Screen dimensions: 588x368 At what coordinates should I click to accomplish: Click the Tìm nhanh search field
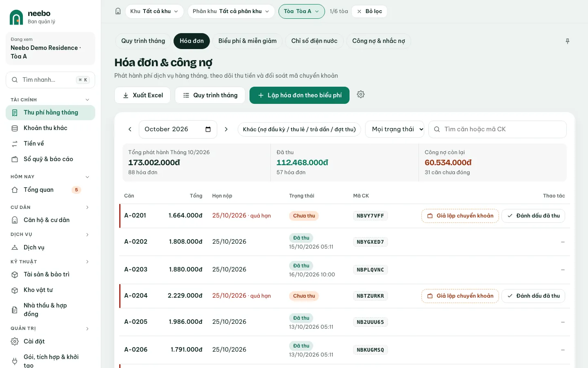[50, 80]
